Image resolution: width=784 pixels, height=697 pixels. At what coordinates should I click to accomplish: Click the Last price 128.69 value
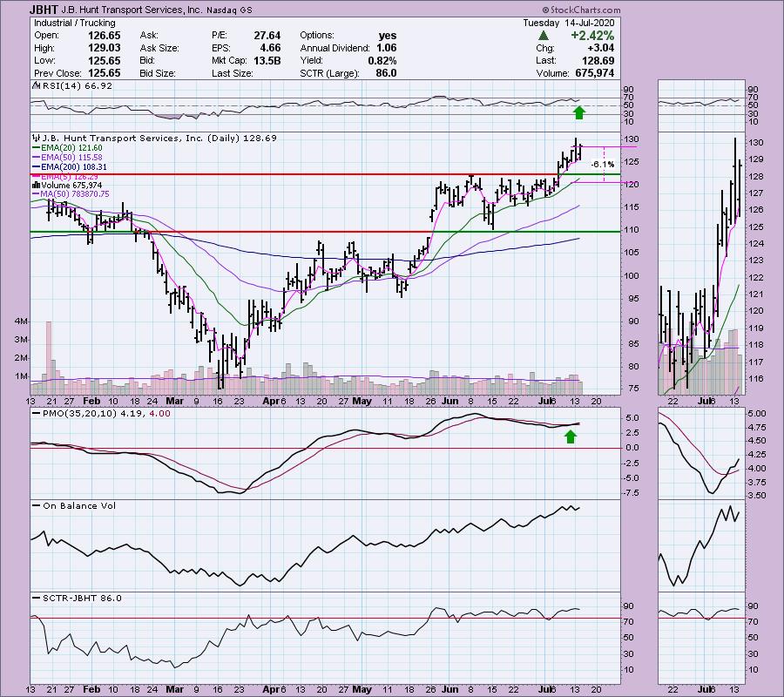[598, 60]
